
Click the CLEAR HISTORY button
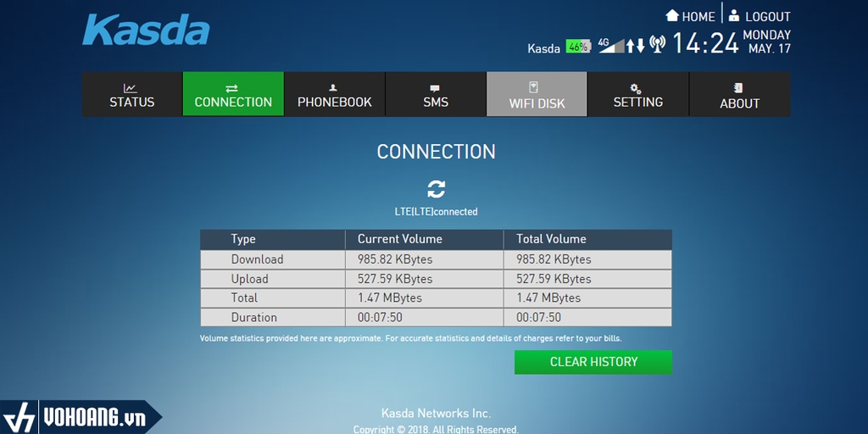pyautogui.click(x=593, y=362)
